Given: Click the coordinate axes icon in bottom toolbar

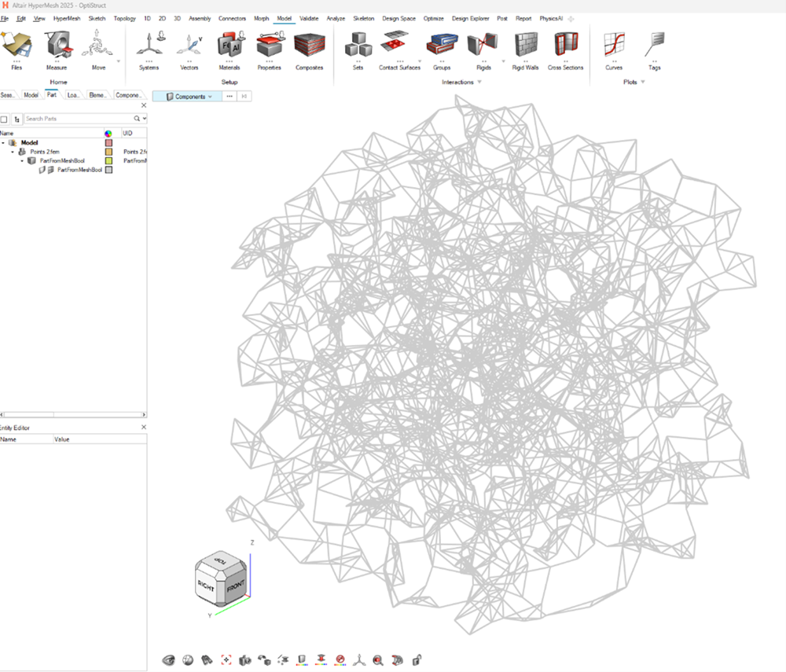Looking at the screenshot, I should (359, 660).
